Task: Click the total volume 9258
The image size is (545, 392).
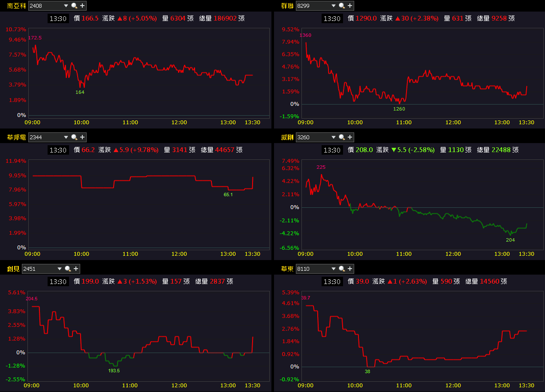Action: 499,18
